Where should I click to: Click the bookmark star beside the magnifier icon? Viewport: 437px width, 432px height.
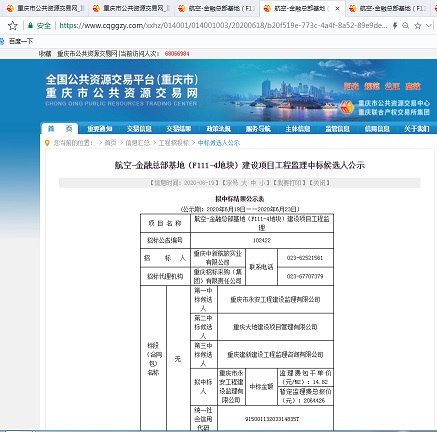pyautogui.click(x=417, y=26)
